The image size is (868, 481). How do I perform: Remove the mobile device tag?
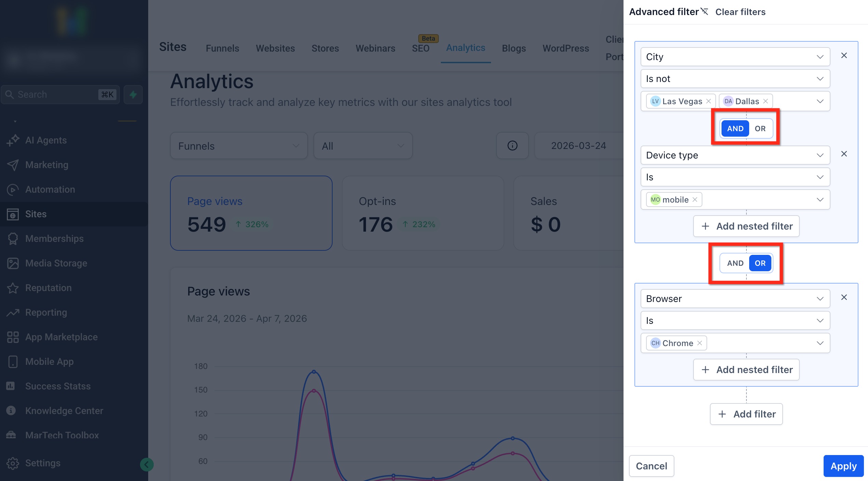(x=695, y=200)
